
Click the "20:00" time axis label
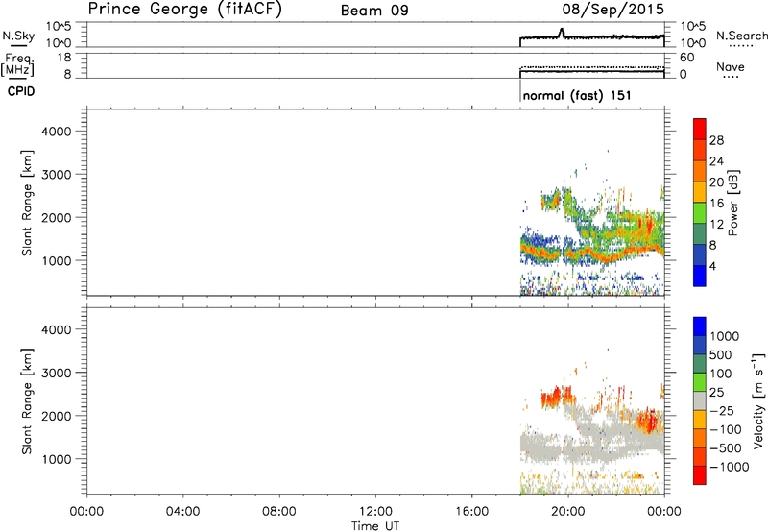tap(567, 511)
